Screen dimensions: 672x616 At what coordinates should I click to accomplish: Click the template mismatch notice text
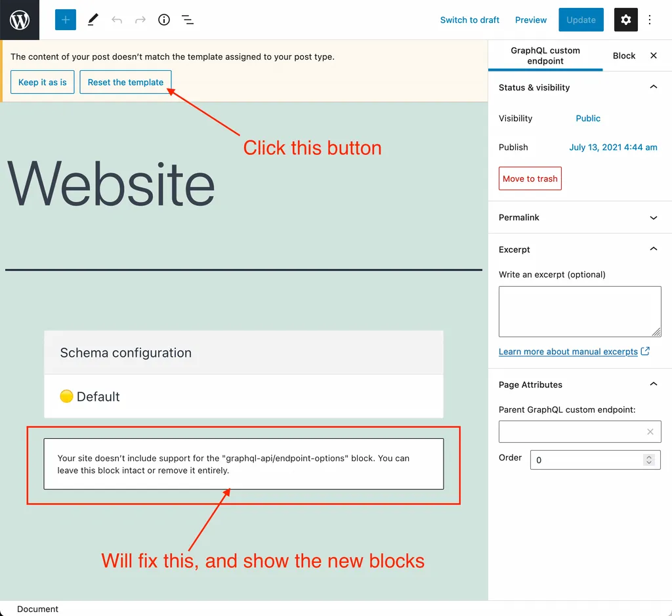173,56
